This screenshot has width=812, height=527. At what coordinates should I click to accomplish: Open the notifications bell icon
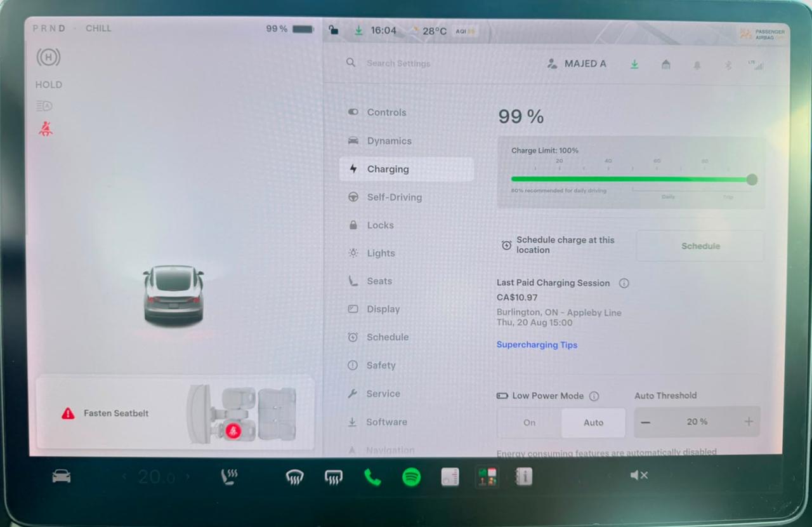(x=697, y=65)
